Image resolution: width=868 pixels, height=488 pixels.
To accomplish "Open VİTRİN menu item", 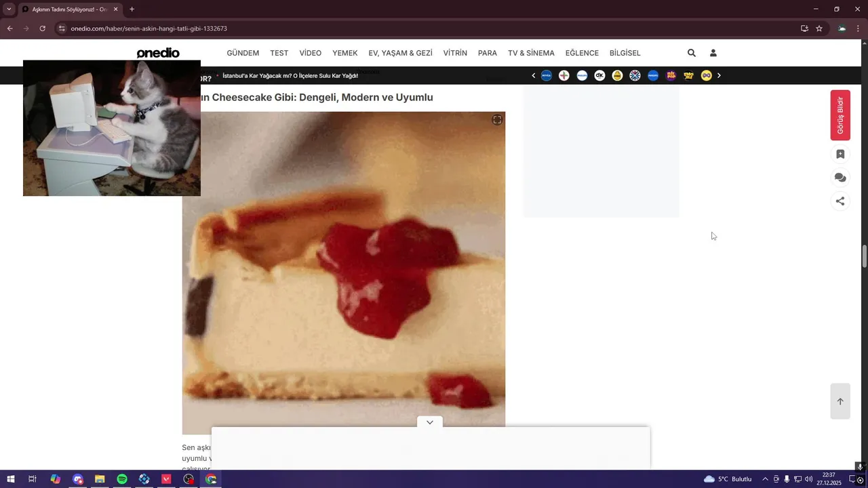I will [x=455, y=53].
